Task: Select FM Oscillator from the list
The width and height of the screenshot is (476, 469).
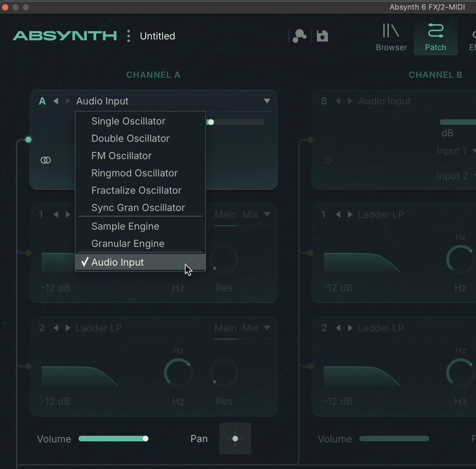Action: coord(121,156)
